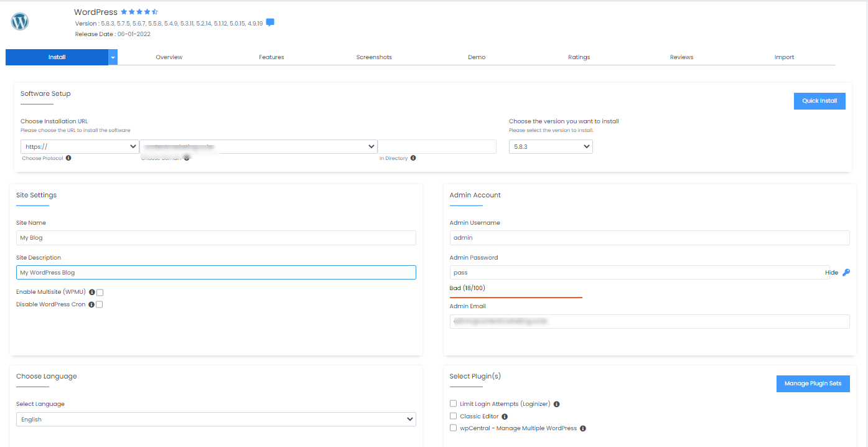Open the Ratings tab
The width and height of the screenshot is (868, 447).
tap(579, 57)
